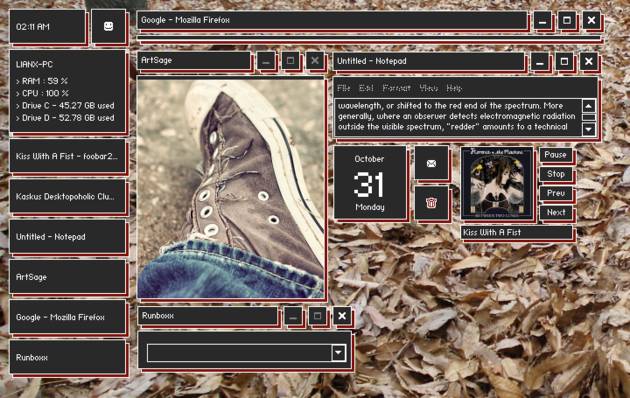The image size is (630, 398).
Task: Open Notepad File menu
Action: coord(344,88)
